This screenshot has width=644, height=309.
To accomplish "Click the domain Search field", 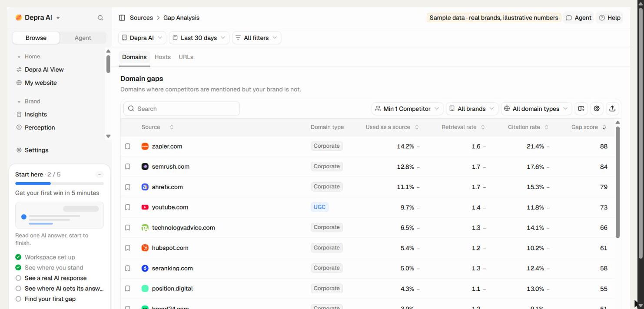I will [x=182, y=109].
